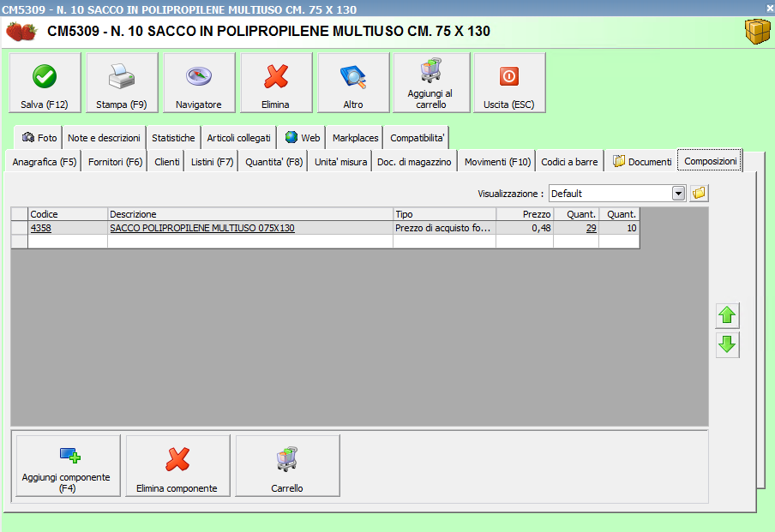The width and height of the screenshot is (775, 532).
Task: Open link SACCO POLIPROPILENE MULTIUSO 075X130
Action: 202,228
